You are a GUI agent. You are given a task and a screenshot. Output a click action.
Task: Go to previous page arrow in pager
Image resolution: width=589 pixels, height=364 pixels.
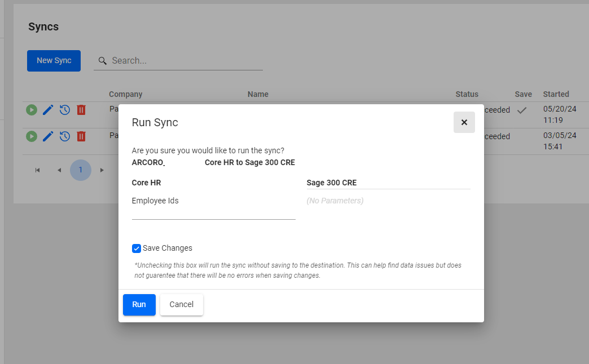[x=59, y=170]
